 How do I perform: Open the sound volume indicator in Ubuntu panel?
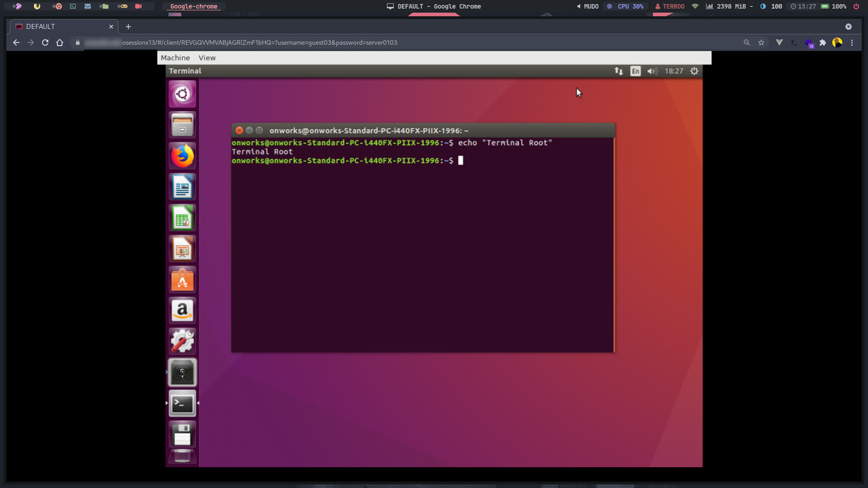click(x=652, y=70)
